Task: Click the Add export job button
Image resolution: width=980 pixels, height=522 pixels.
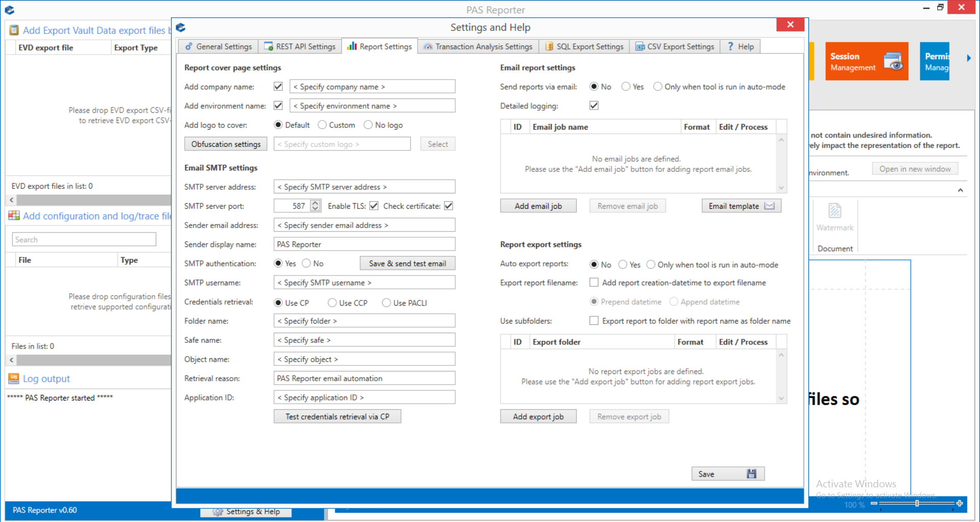Action: (538, 416)
